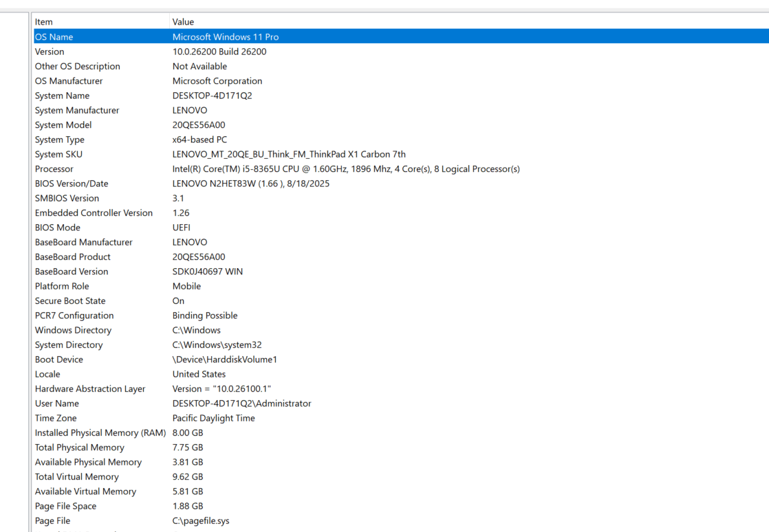Click value 10.0.26200 Build 26200

pyautogui.click(x=219, y=52)
